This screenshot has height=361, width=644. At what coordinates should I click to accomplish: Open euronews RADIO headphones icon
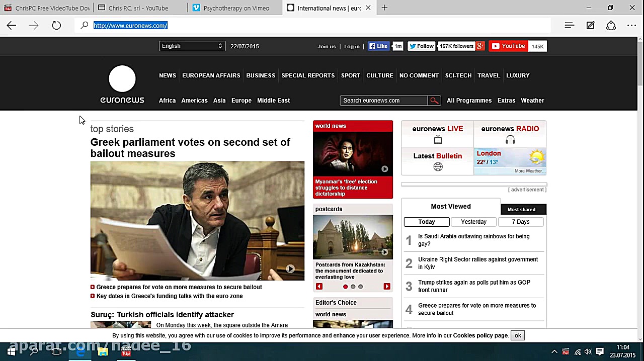coord(510,140)
